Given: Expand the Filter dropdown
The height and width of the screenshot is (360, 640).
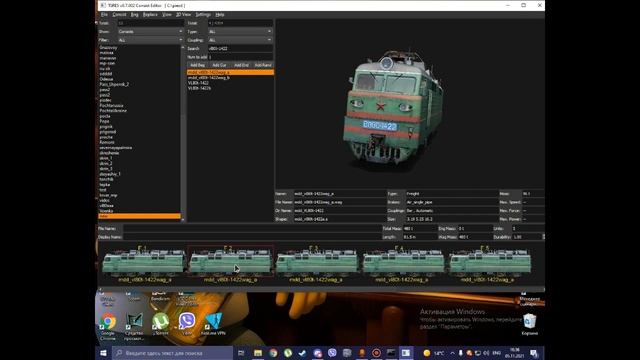Looking at the screenshot, I should pyautogui.click(x=150, y=40).
